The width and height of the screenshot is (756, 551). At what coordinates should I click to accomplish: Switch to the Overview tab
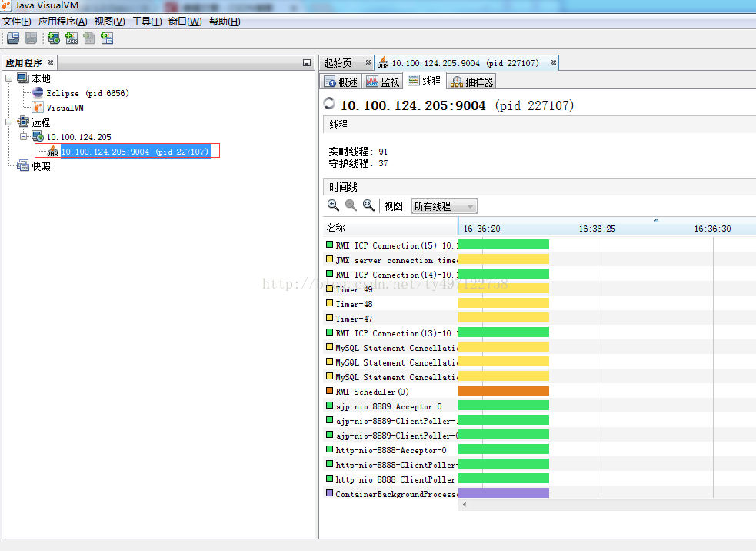click(341, 82)
